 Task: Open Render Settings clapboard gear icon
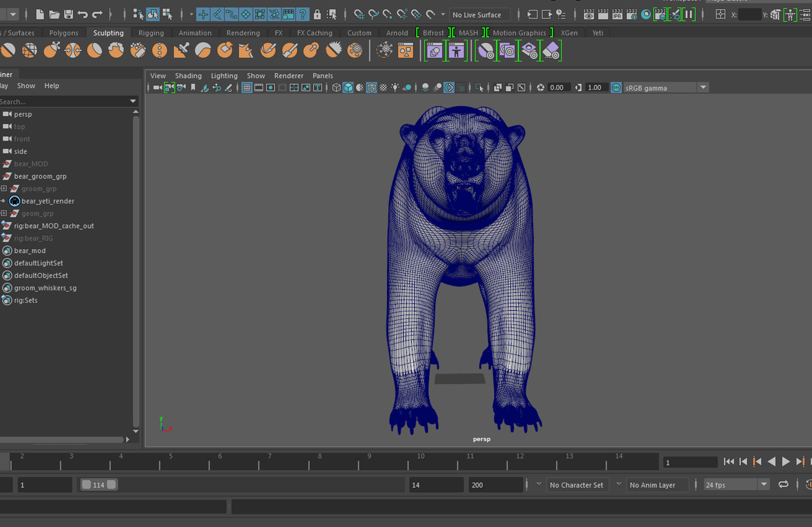(x=632, y=15)
